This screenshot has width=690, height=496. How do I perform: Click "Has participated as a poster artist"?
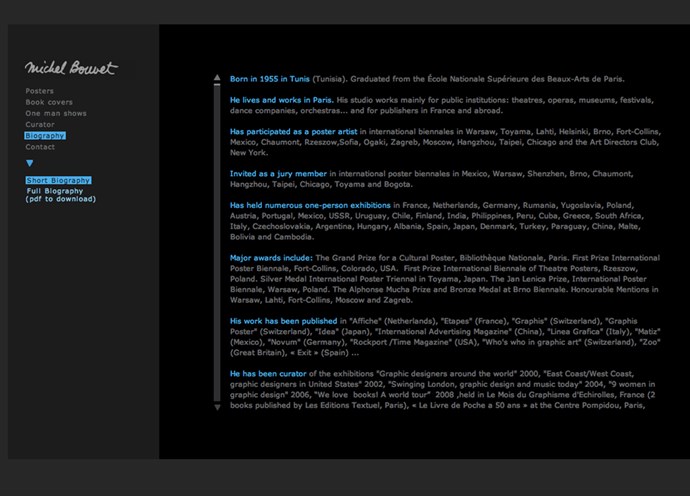(x=294, y=132)
